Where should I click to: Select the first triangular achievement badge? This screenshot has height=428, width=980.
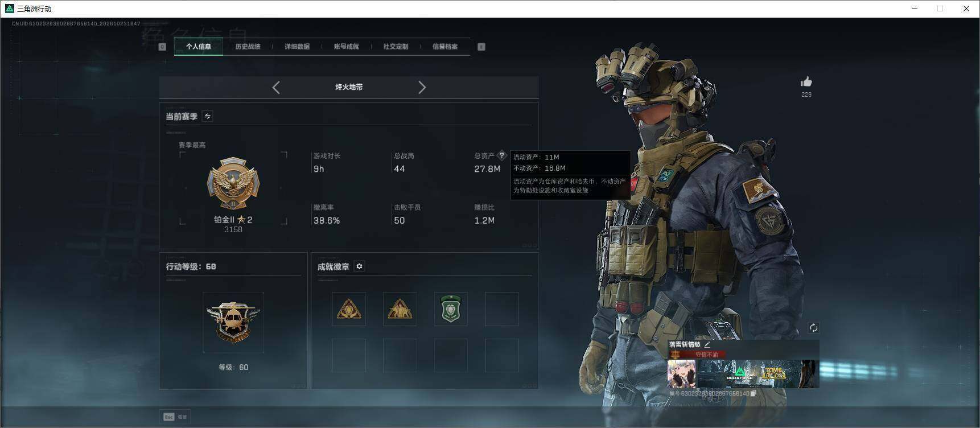[349, 309]
